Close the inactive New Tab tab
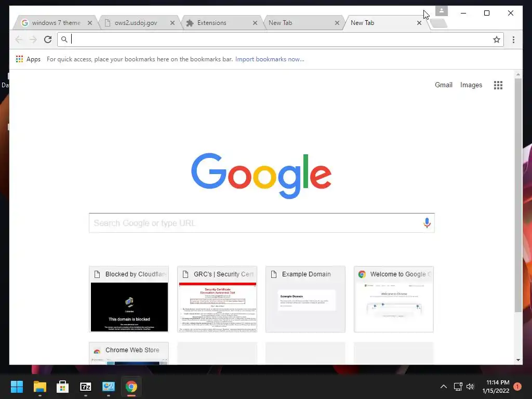532x399 pixels. pos(337,23)
